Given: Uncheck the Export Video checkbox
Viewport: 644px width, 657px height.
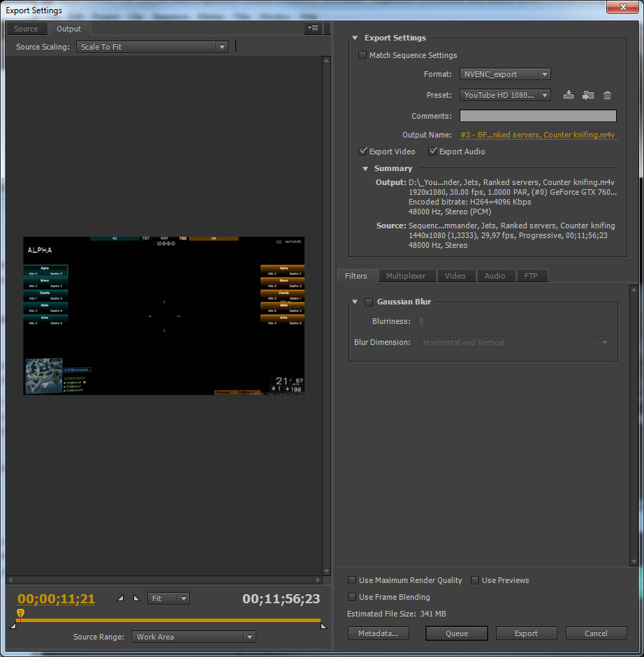Looking at the screenshot, I should (x=363, y=152).
